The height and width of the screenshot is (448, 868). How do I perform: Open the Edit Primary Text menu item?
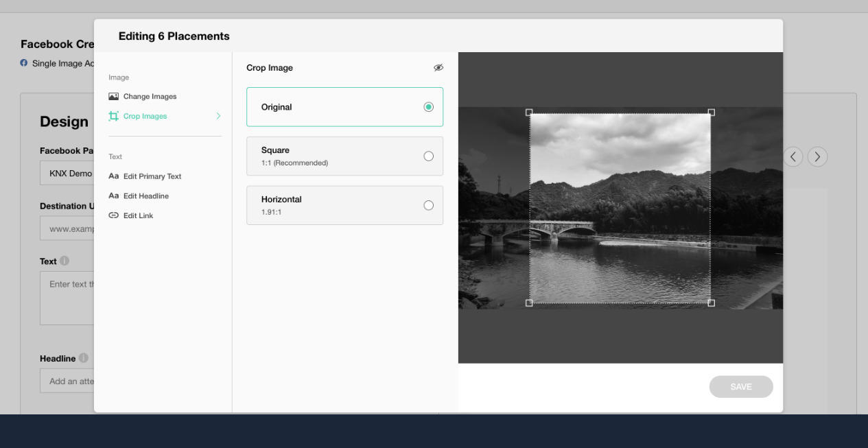click(x=152, y=176)
